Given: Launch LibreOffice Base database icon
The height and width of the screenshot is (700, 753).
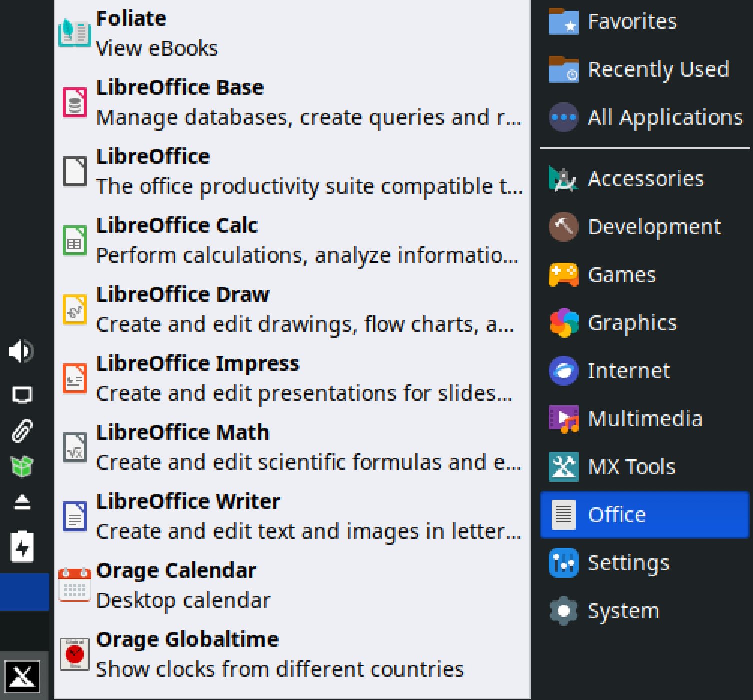Looking at the screenshot, I should (x=75, y=102).
